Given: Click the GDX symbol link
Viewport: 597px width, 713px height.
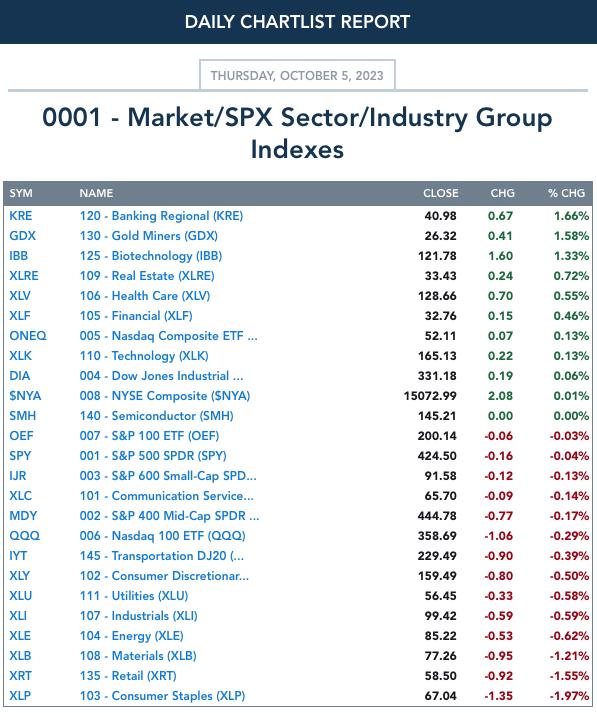Looking at the screenshot, I should click(22, 236).
